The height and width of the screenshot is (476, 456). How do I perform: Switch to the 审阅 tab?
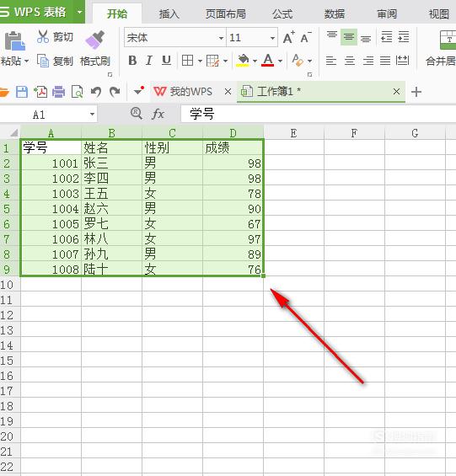(x=386, y=13)
